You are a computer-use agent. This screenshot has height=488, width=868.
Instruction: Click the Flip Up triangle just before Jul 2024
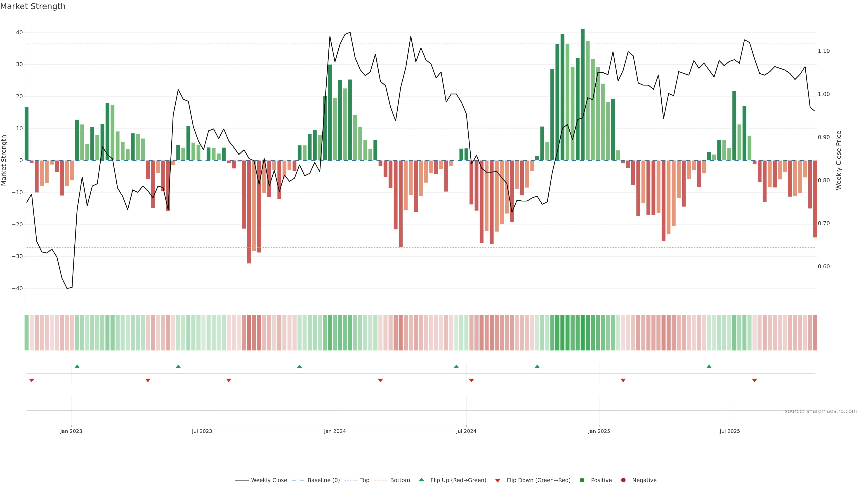tap(456, 366)
